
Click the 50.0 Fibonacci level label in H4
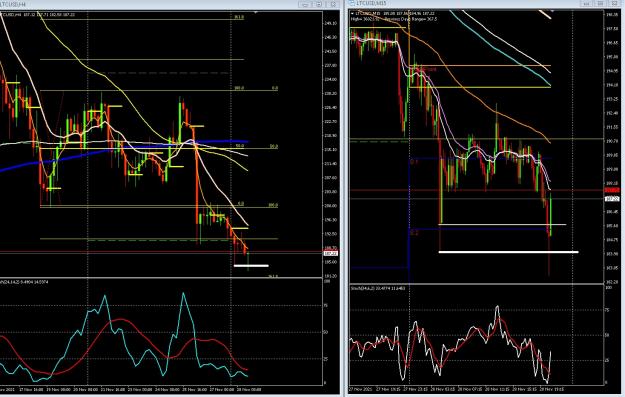click(239, 146)
